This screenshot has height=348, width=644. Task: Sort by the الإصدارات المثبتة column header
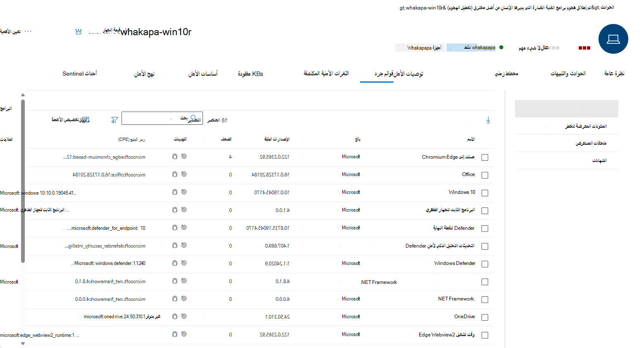pyautogui.click(x=277, y=139)
